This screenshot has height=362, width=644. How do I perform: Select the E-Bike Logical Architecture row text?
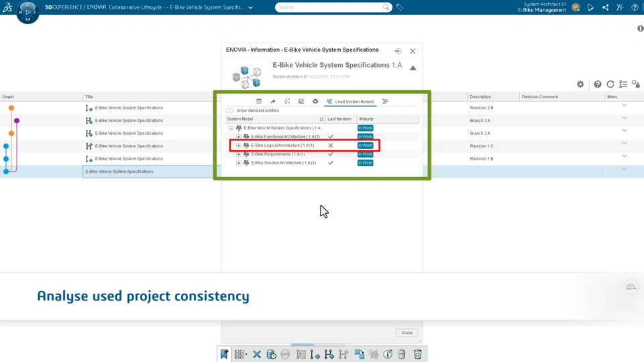pyautogui.click(x=282, y=145)
